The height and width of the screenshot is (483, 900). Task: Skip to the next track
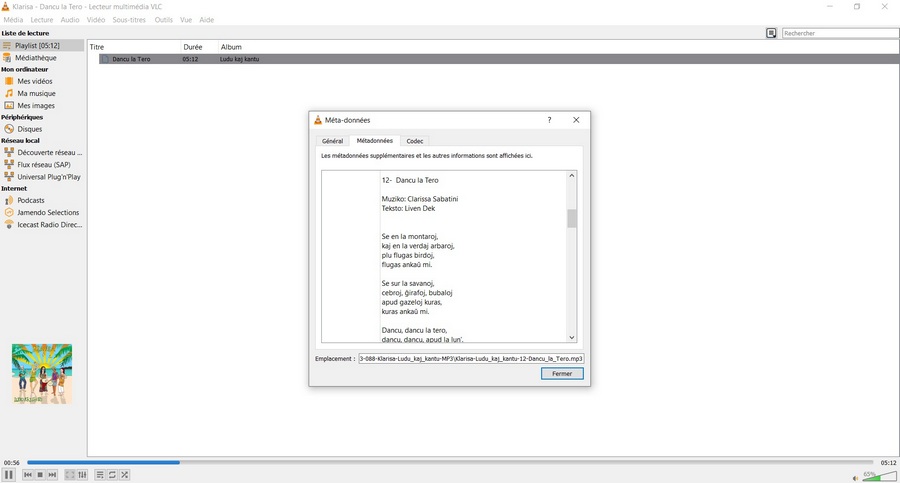(52, 475)
